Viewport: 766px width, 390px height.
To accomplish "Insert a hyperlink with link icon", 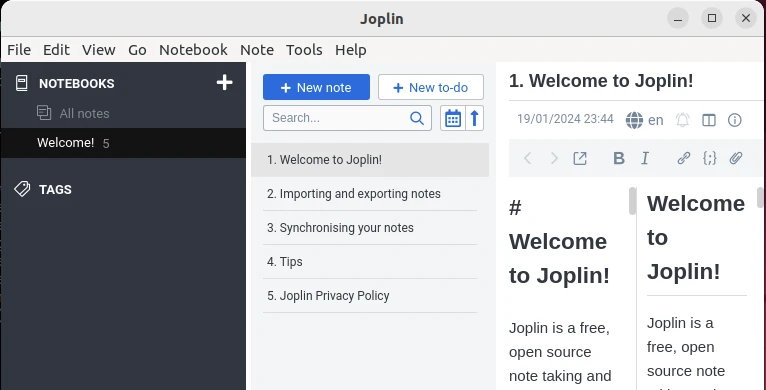I will click(683, 158).
